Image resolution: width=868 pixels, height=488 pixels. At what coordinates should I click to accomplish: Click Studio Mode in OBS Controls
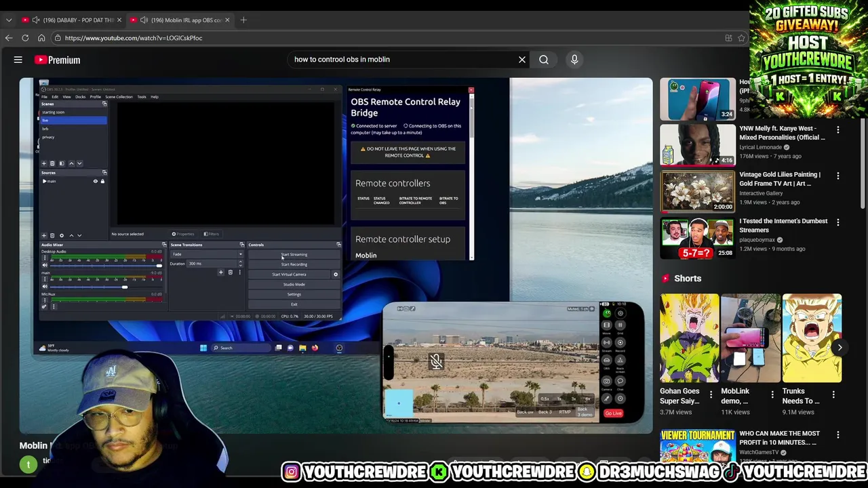pyautogui.click(x=294, y=284)
